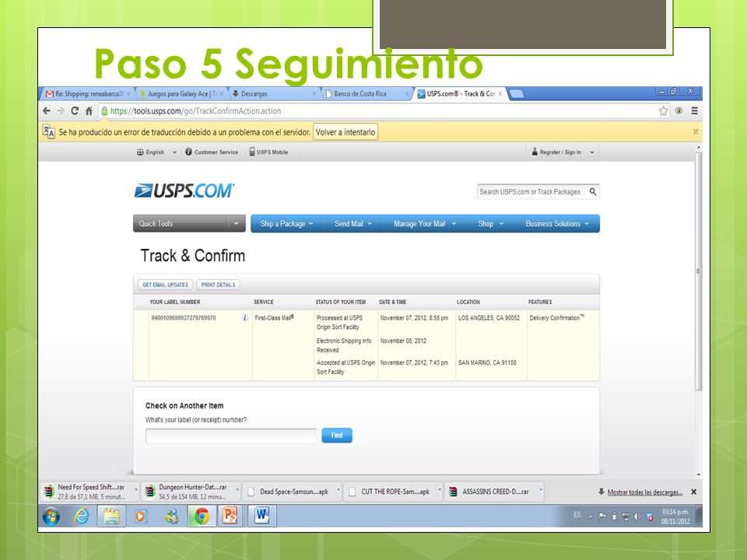Click the eye extension icon in toolbar

click(x=679, y=111)
